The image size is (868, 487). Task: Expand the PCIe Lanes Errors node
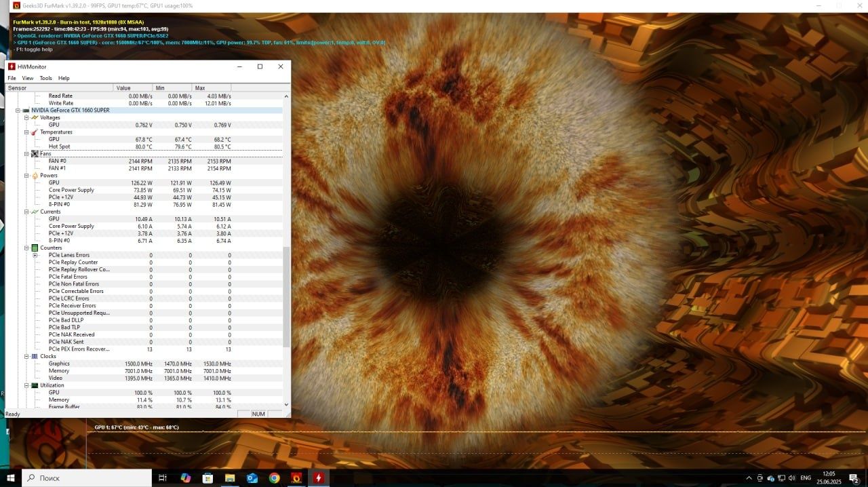(35, 255)
